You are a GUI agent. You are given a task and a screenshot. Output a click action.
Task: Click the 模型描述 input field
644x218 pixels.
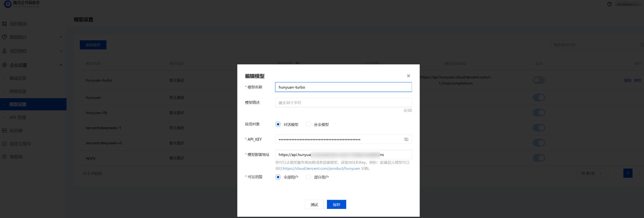pos(343,103)
